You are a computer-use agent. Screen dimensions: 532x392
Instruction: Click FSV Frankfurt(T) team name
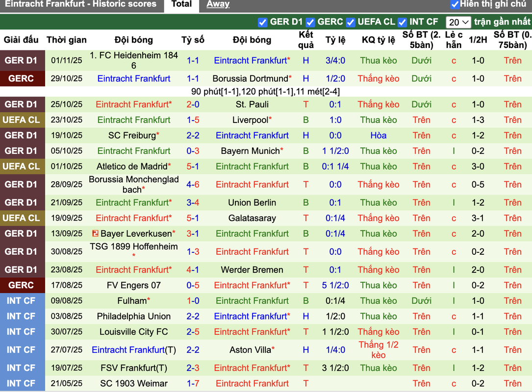(x=134, y=368)
